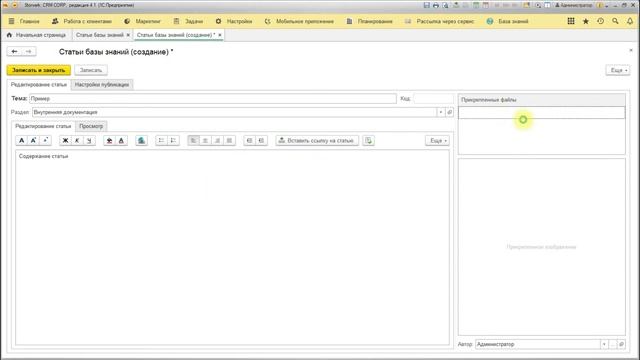Decrease font size in article editor
The height and width of the screenshot is (360, 640).
pos(45,140)
